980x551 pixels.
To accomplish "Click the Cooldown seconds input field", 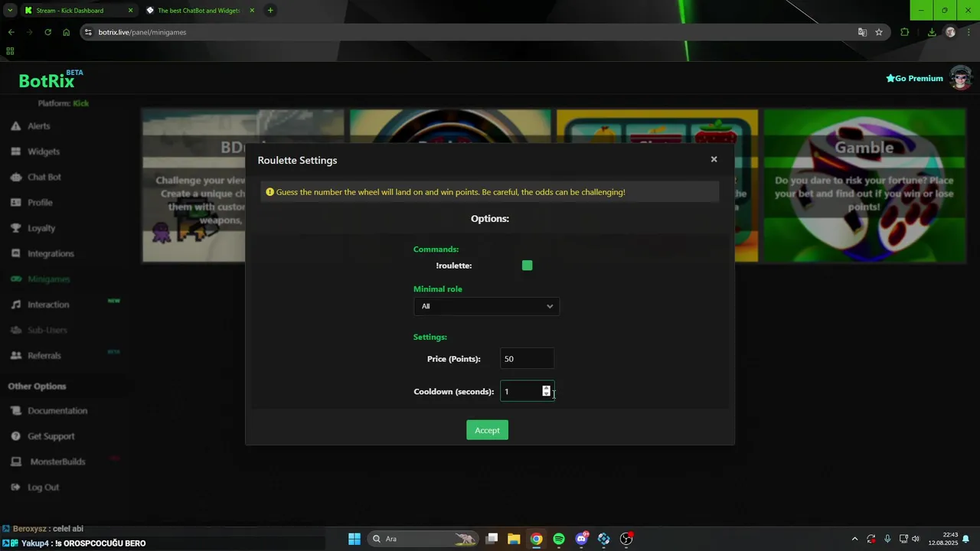I will point(527,391).
